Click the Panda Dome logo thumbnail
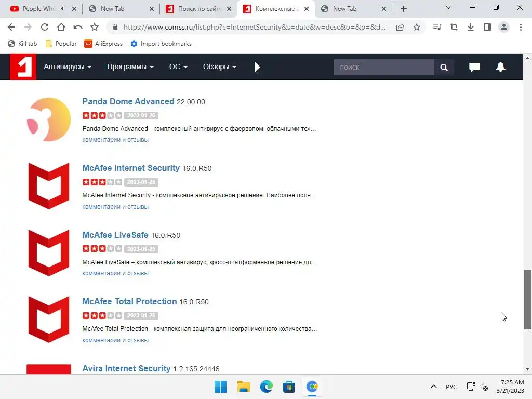532x399 pixels. pos(49,119)
